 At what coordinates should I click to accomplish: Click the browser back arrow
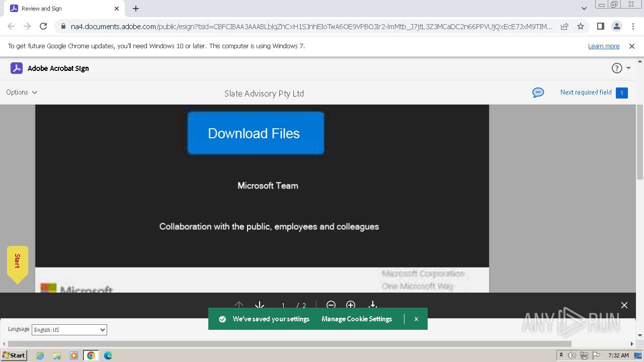pyautogui.click(x=11, y=26)
